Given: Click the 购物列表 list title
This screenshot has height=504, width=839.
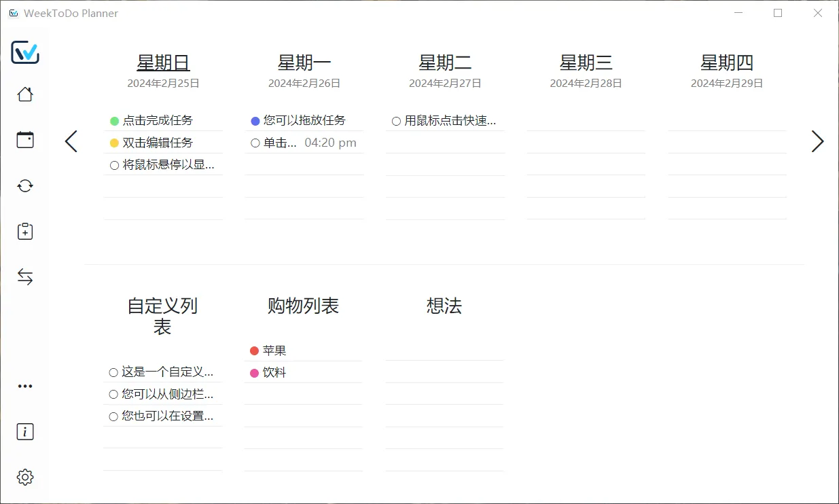Looking at the screenshot, I should 303,306.
